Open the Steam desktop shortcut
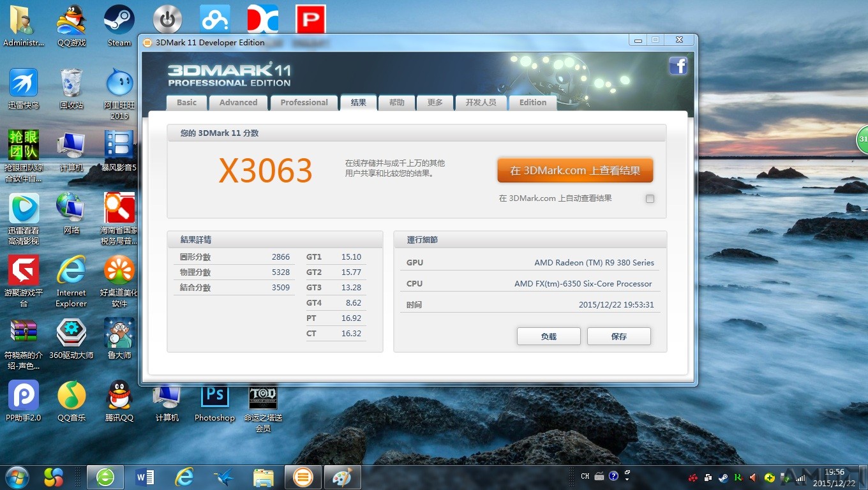The width and height of the screenshot is (868, 490). point(119,26)
